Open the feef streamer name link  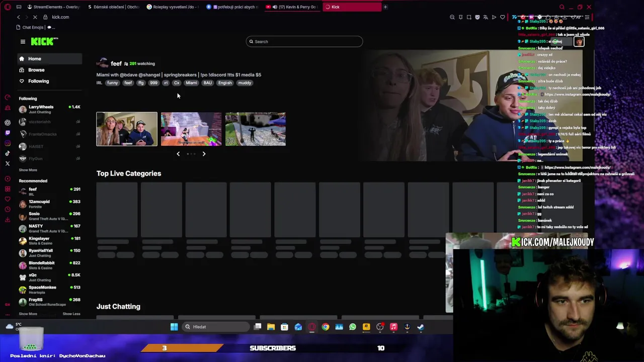(116, 63)
